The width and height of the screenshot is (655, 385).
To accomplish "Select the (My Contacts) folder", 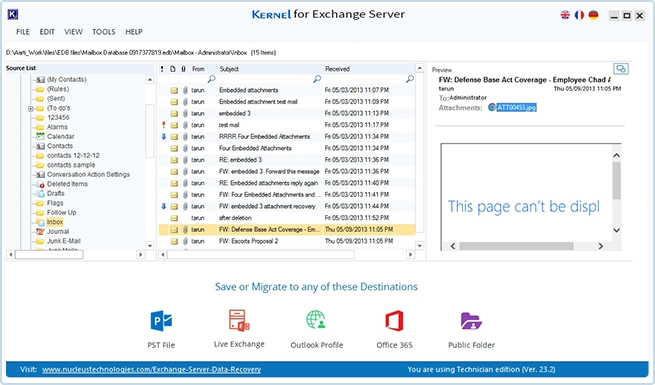I will 66,79.
